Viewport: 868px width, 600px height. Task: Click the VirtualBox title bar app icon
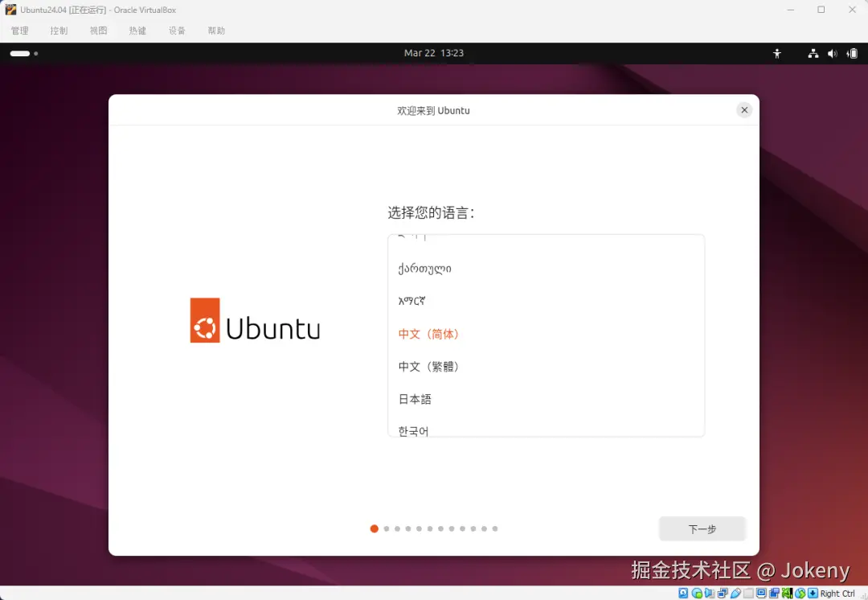point(10,10)
